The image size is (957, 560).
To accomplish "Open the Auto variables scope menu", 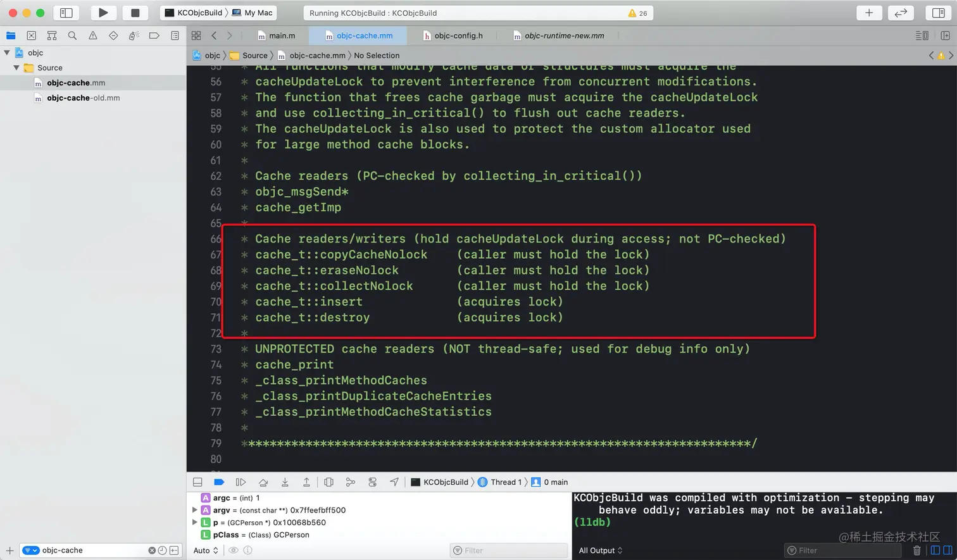I will click(x=206, y=551).
